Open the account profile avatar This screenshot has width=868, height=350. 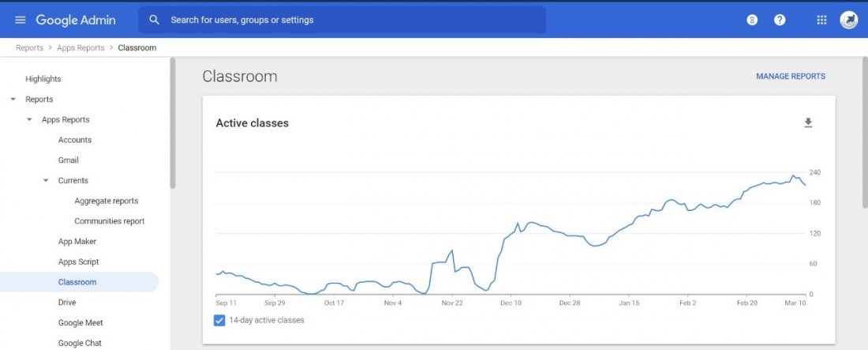(849, 20)
